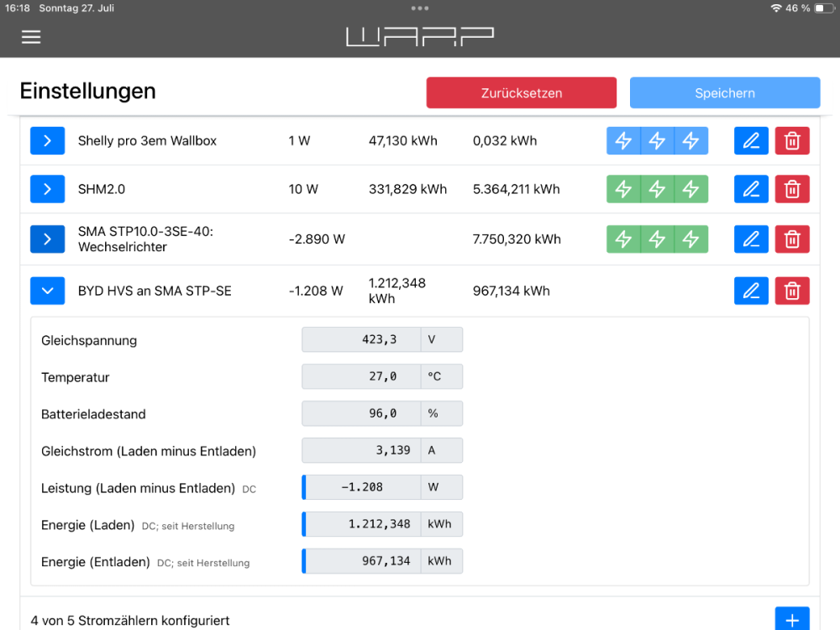This screenshot has height=630, width=840.
Task: Delete the SHM2.0 meter entry
Action: tap(792, 189)
